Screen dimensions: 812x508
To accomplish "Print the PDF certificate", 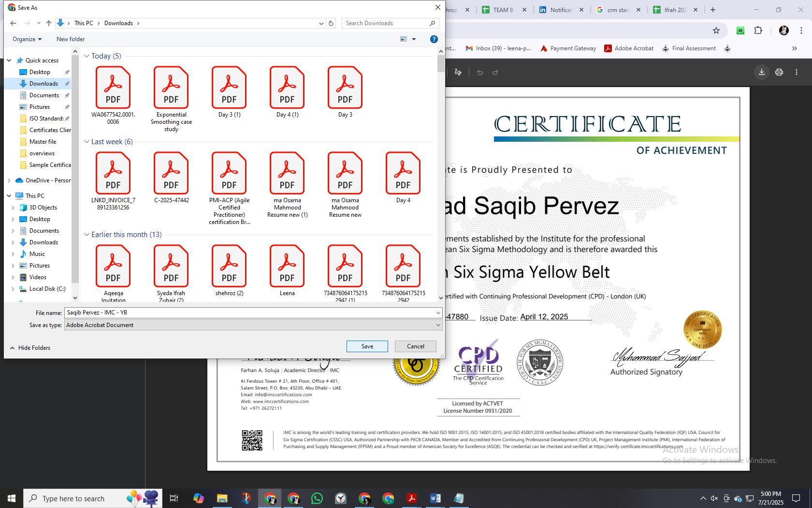I will pos(779,72).
